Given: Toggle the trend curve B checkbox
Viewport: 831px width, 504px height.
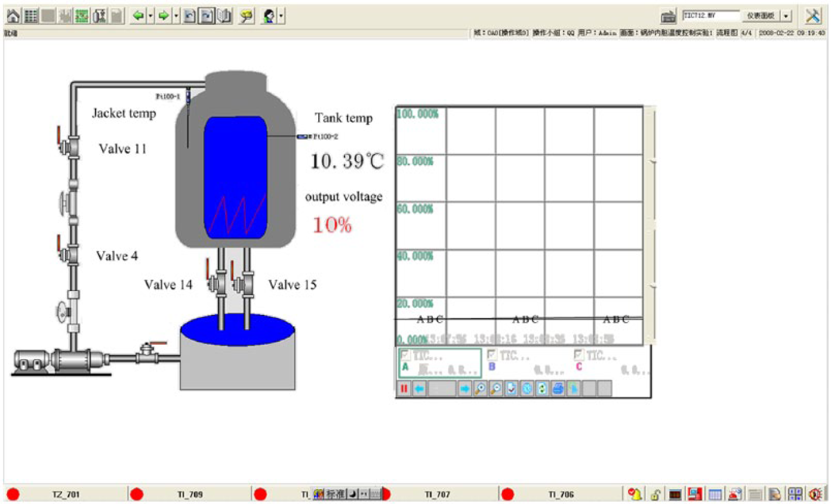Looking at the screenshot, I should coord(492,355).
